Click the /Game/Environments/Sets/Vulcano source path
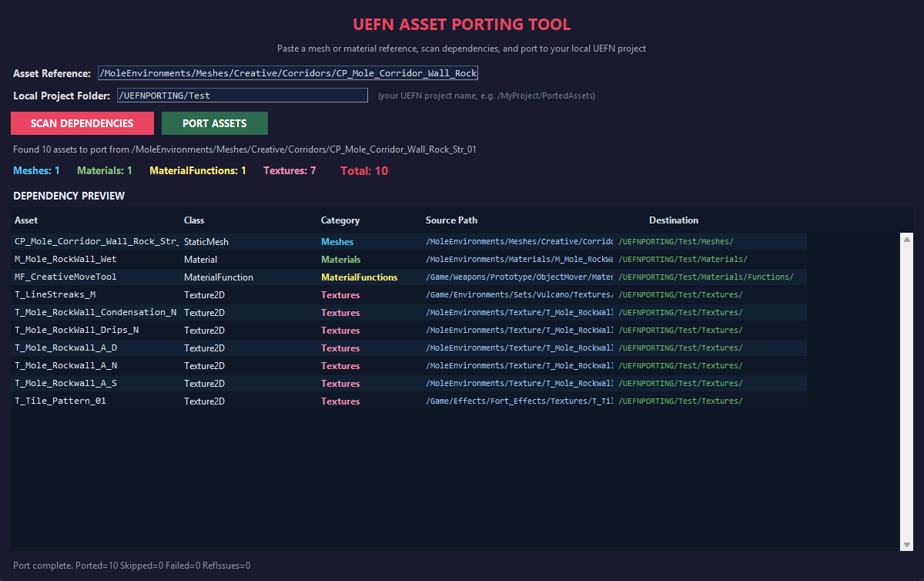The image size is (924, 581). [520, 294]
